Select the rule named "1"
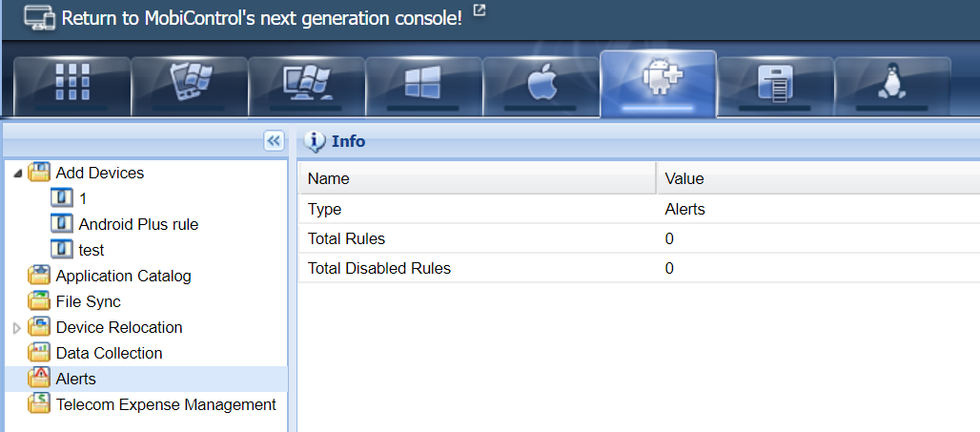 [x=83, y=198]
